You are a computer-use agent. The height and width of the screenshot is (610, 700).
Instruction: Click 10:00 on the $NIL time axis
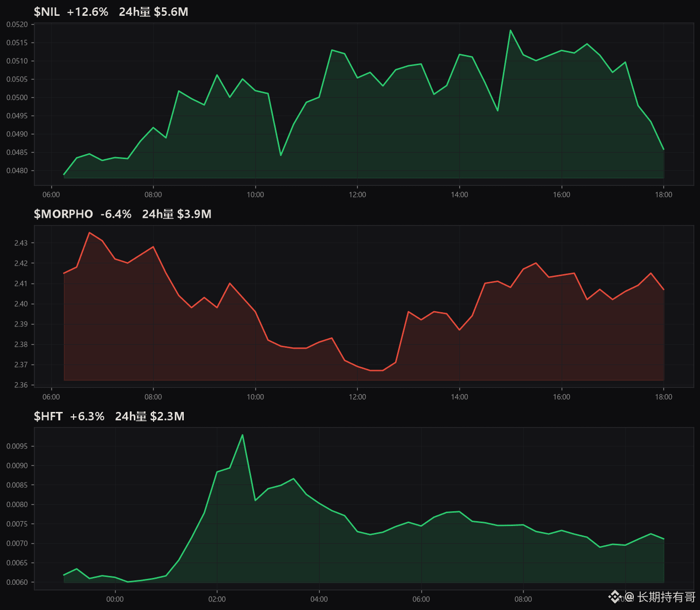255,195
